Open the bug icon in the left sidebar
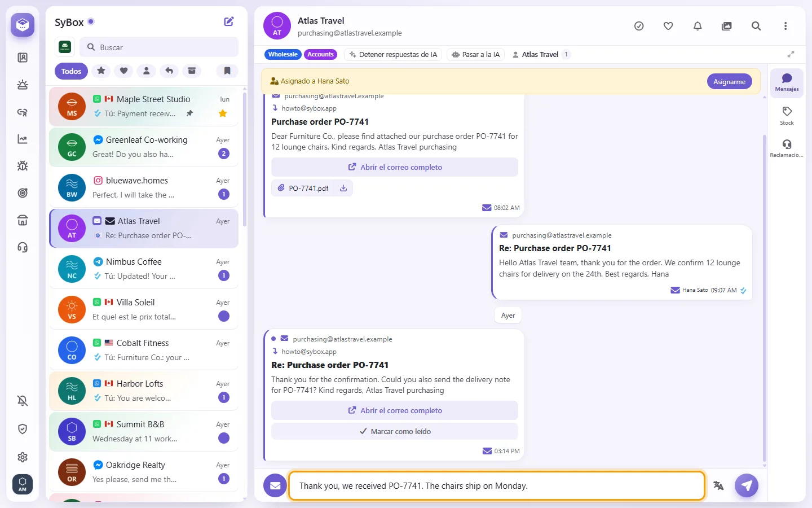The width and height of the screenshot is (812, 508). tap(23, 166)
